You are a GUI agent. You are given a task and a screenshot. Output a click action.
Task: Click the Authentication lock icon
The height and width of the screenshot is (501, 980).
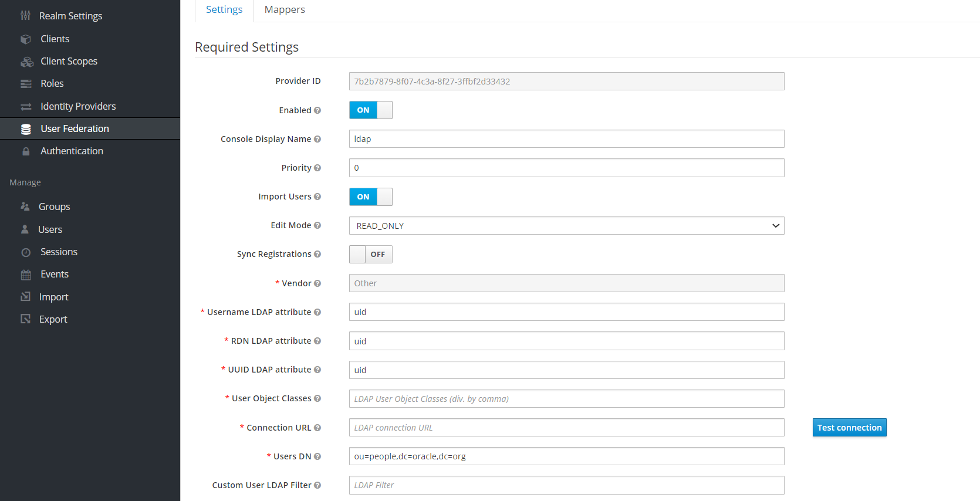click(x=26, y=151)
